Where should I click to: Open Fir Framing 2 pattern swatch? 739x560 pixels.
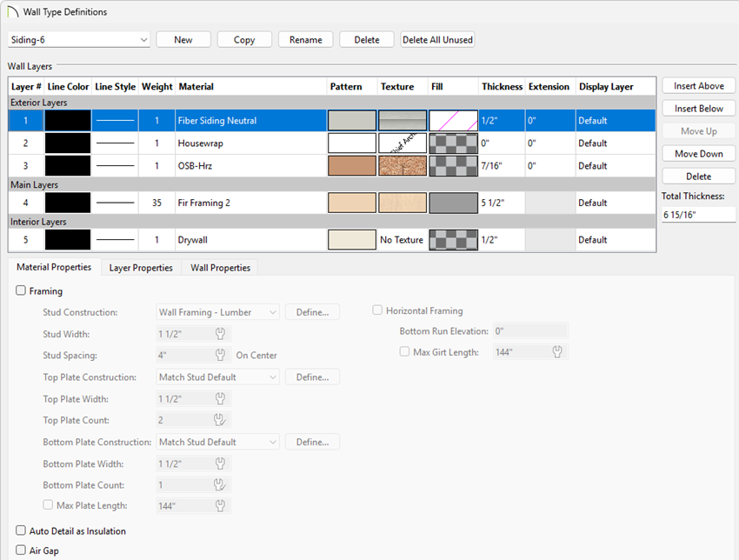point(352,203)
